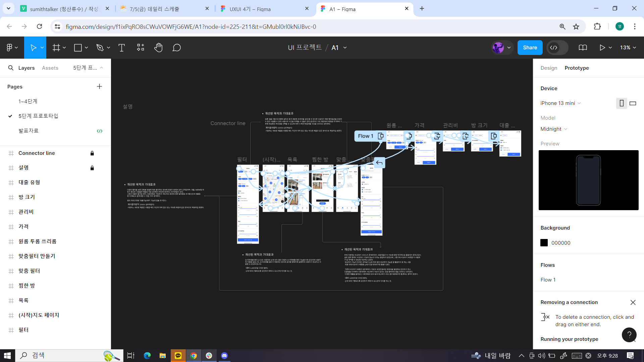Open the Libraries book icon

point(583,48)
